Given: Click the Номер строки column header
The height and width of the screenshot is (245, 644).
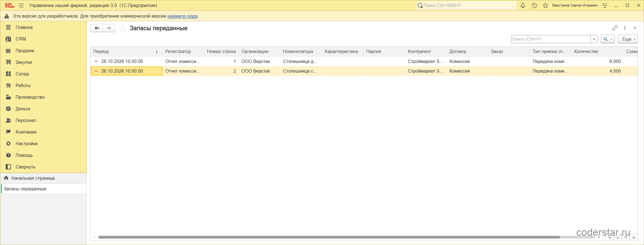Looking at the screenshot, I should 221,51.
